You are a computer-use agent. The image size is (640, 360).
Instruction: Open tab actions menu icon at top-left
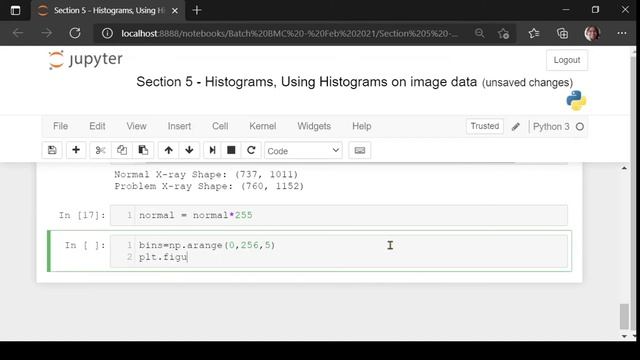tap(15, 10)
